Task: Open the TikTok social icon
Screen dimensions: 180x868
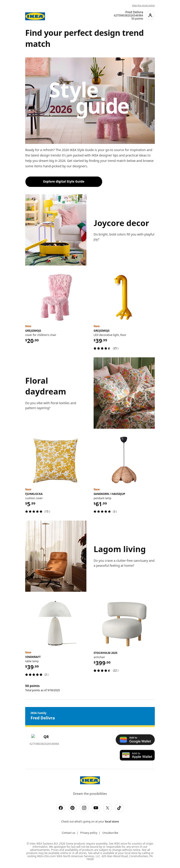Action: 119,808
